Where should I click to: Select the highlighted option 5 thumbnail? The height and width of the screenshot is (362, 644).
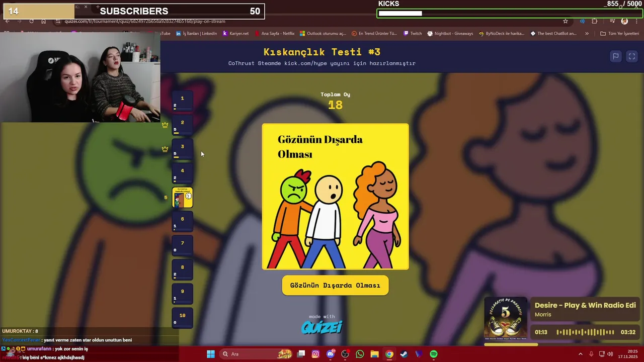pos(182,198)
